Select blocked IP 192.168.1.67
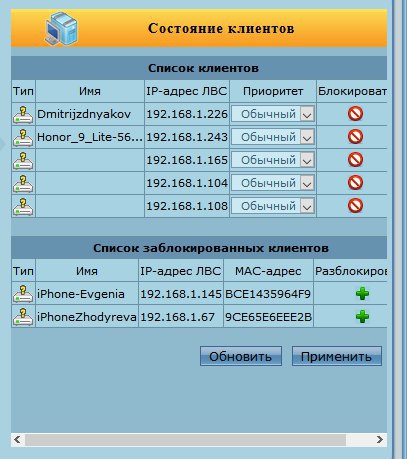The height and width of the screenshot is (459, 407). pyautogui.click(x=177, y=317)
